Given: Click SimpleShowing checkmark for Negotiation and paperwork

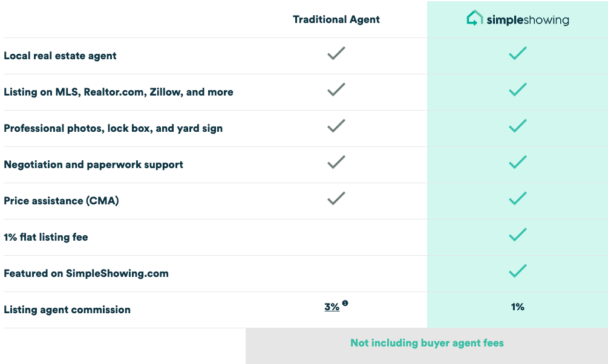Looking at the screenshot, I should click(x=517, y=163).
